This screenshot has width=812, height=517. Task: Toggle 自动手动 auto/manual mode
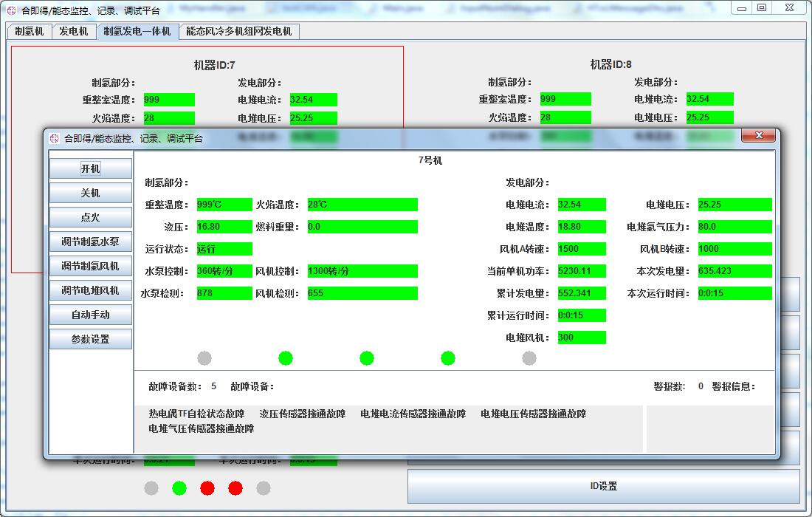(90, 315)
